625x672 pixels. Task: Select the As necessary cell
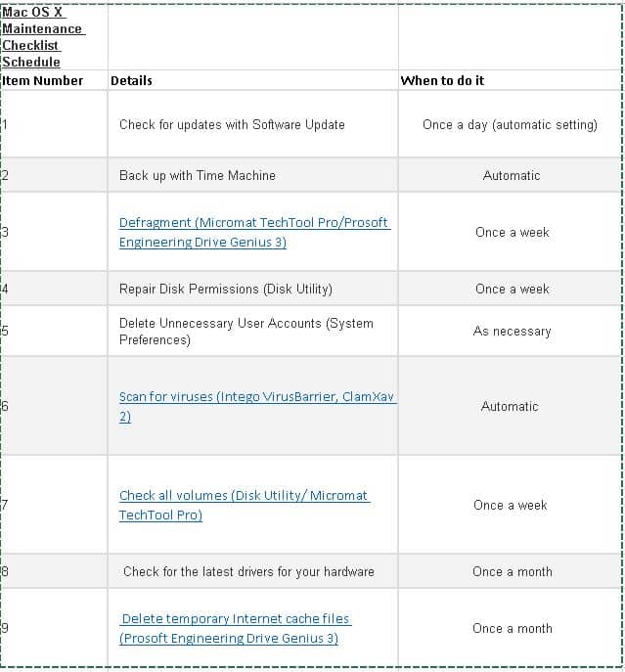point(512,331)
